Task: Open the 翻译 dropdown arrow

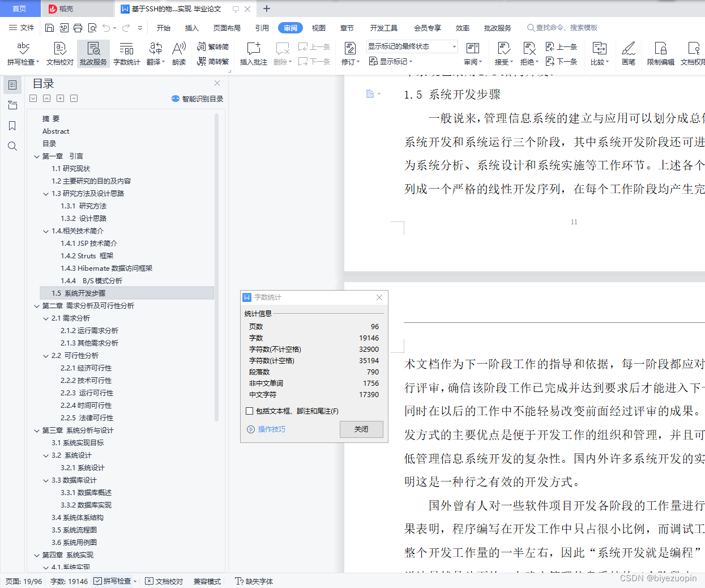Action: 163,62
